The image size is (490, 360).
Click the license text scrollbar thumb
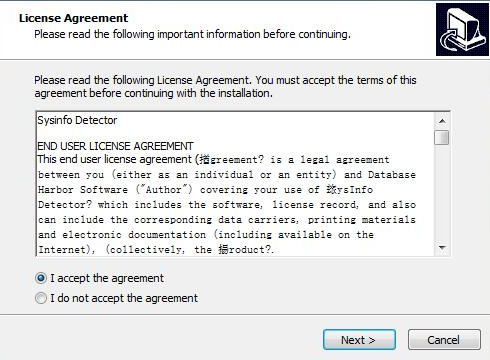(x=442, y=137)
